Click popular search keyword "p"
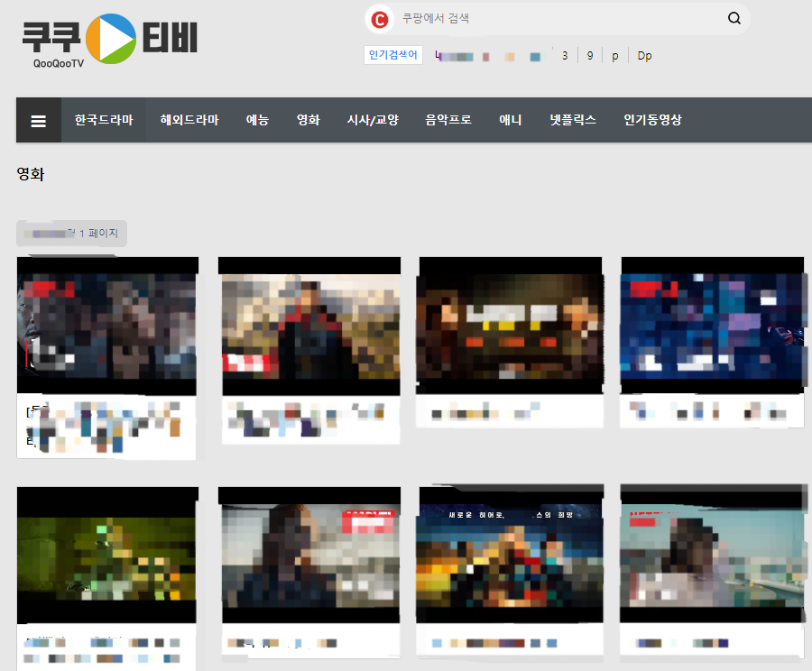Screen dimensions: 812x671 614,55
